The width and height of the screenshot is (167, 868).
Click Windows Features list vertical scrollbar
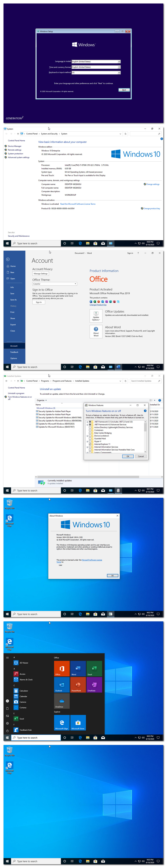(x=145, y=436)
